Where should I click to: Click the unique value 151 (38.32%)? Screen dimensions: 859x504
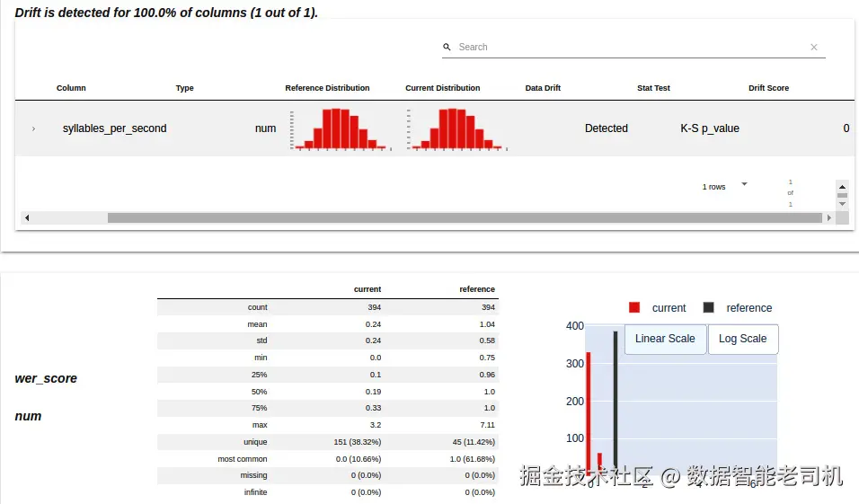pyautogui.click(x=358, y=442)
